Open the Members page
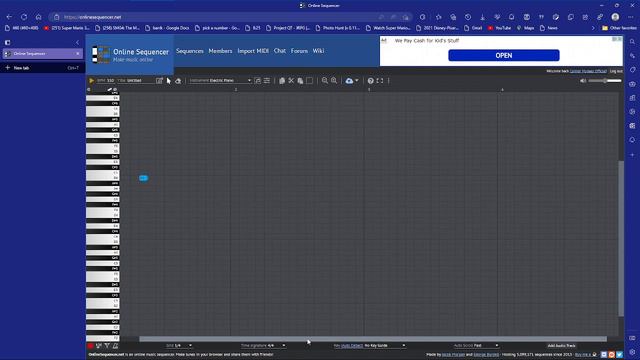This screenshot has width=640, height=360. pos(220,51)
